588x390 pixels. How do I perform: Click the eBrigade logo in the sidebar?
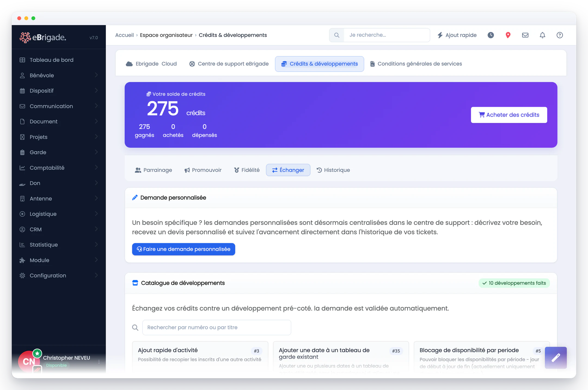pos(43,37)
